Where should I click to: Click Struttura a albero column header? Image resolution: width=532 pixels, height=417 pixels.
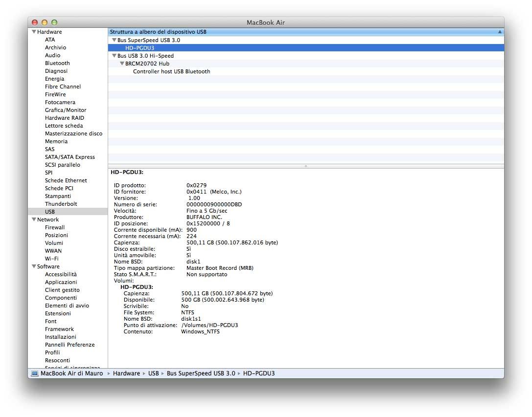point(158,32)
